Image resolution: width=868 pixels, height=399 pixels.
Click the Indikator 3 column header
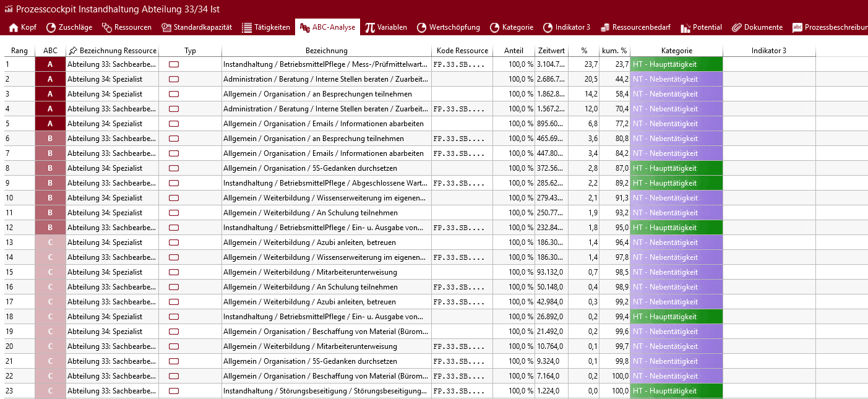click(768, 51)
